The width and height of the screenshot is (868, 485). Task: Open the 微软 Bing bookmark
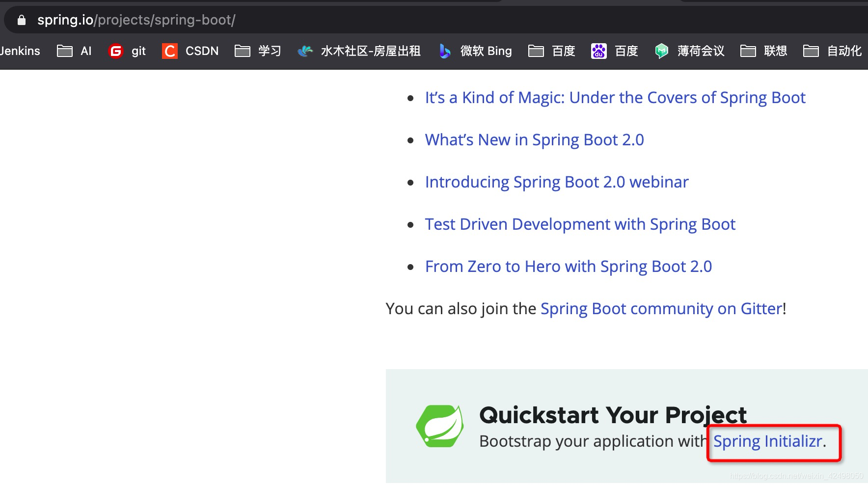[x=475, y=51]
